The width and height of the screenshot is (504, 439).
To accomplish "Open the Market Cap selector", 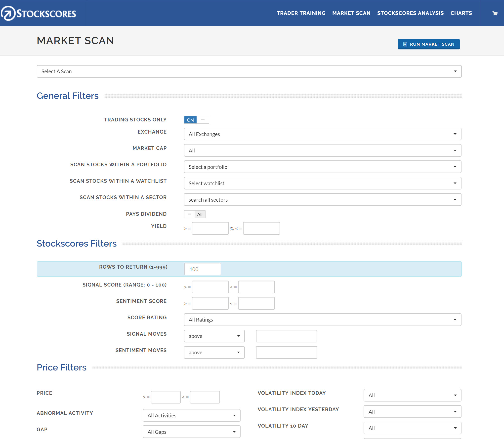I will (322, 150).
